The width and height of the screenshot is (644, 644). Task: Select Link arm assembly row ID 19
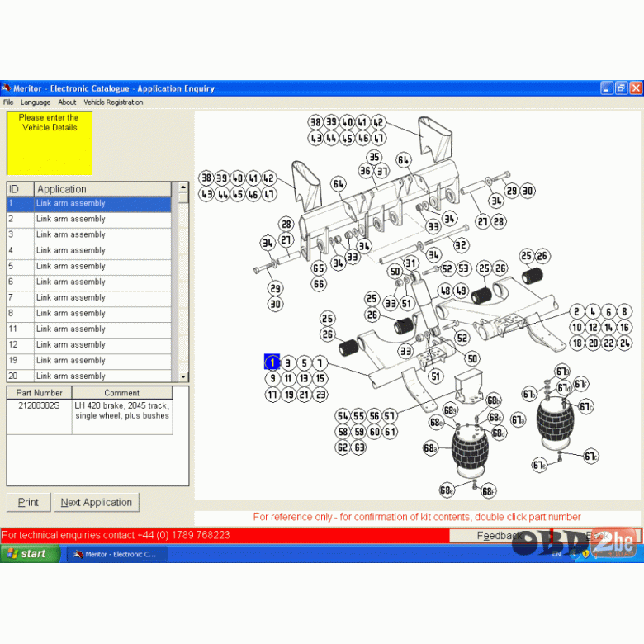click(89, 361)
